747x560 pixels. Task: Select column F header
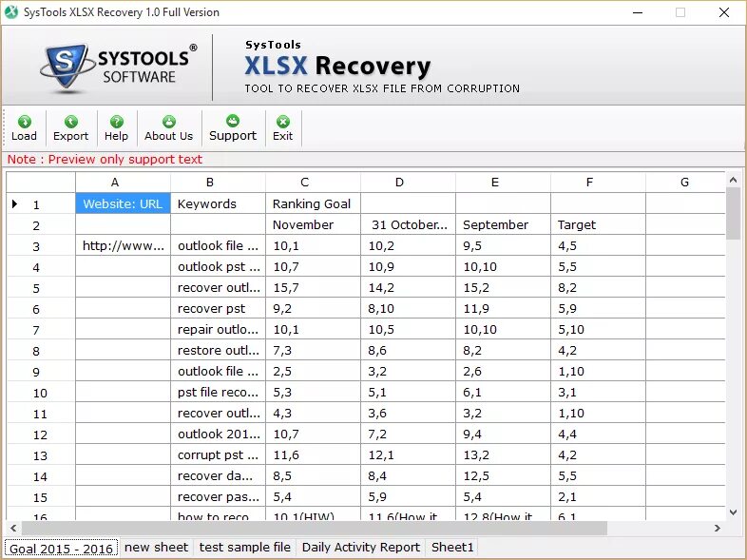coord(599,182)
